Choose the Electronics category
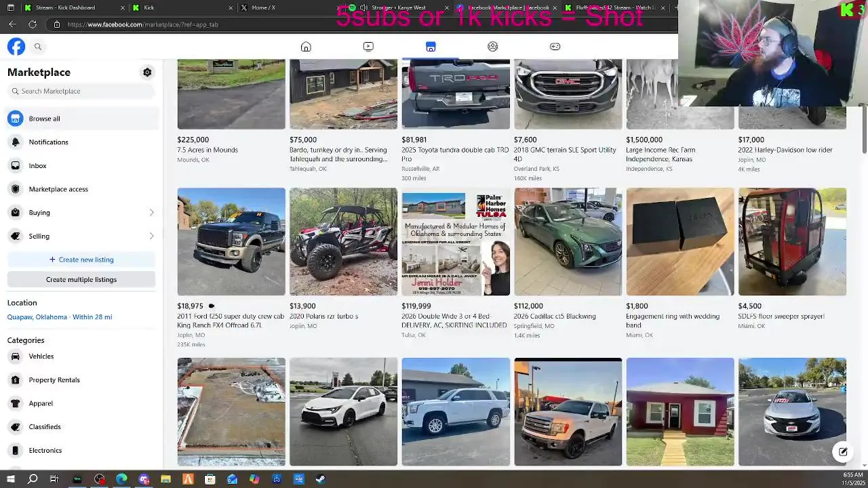 coord(81,451)
